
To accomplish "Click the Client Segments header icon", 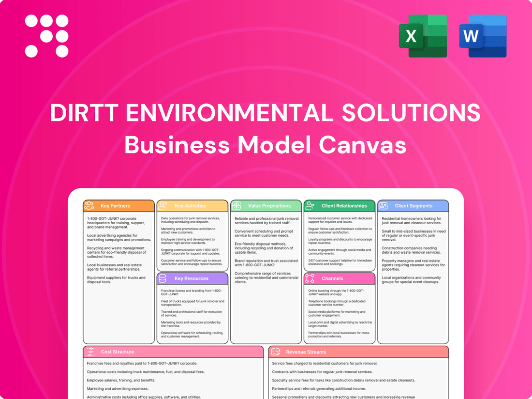I will click(x=384, y=205).
